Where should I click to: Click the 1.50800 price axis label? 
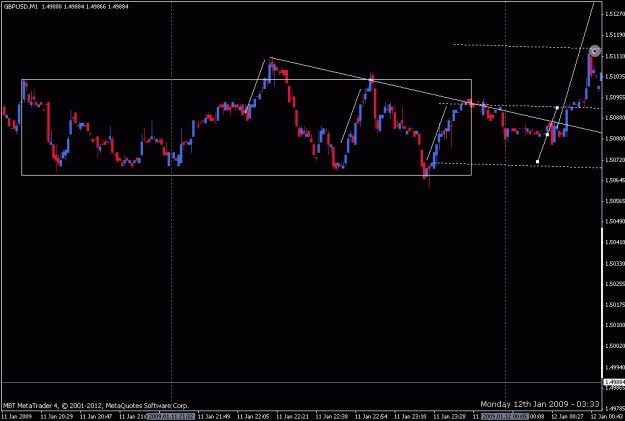coord(614,139)
